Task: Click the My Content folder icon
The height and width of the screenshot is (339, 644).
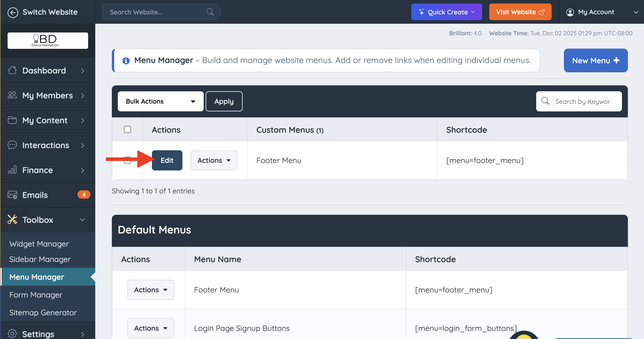Action: [x=12, y=120]
